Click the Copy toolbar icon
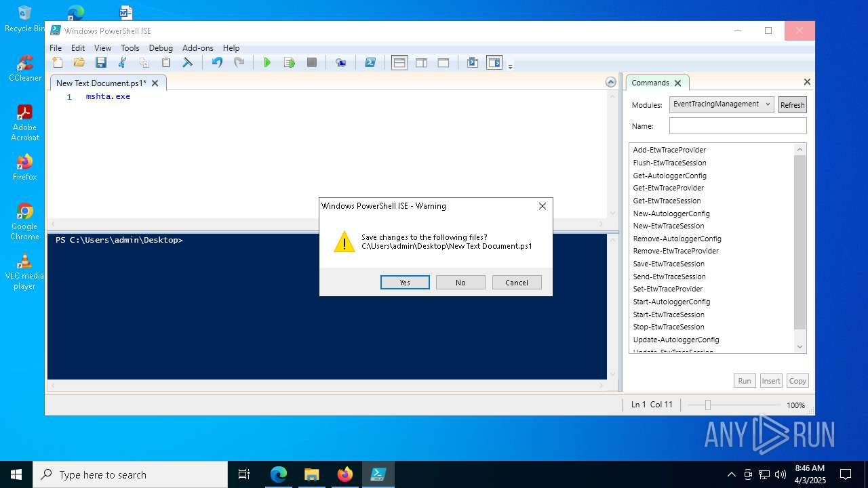 click(x=144, y=62)
